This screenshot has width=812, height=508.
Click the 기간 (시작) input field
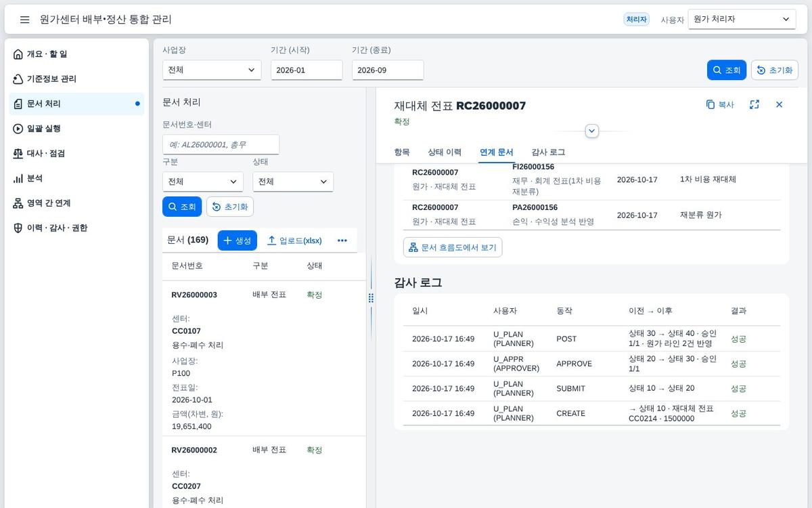pos(307,70)
